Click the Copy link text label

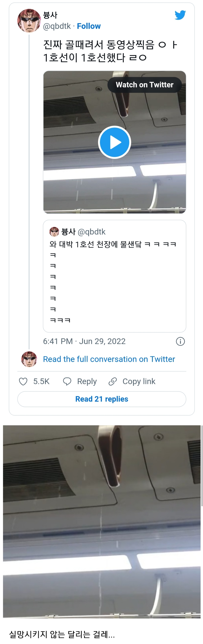(x=139, y=382)
